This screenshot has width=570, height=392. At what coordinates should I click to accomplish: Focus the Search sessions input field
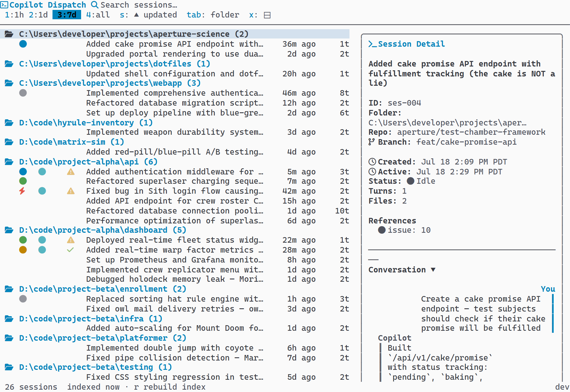[139, 5]
